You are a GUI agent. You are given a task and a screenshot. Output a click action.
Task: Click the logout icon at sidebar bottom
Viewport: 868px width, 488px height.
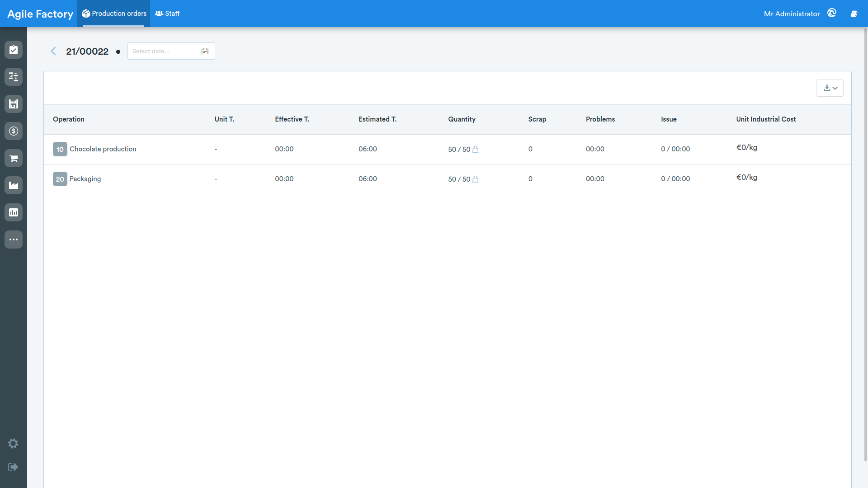(13, 467)
